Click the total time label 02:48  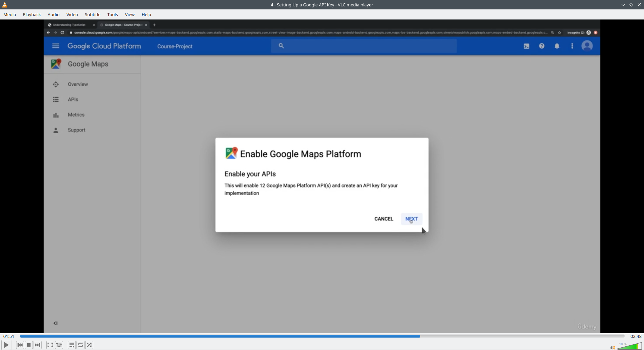pyautogui.click(x=636, y=336)
